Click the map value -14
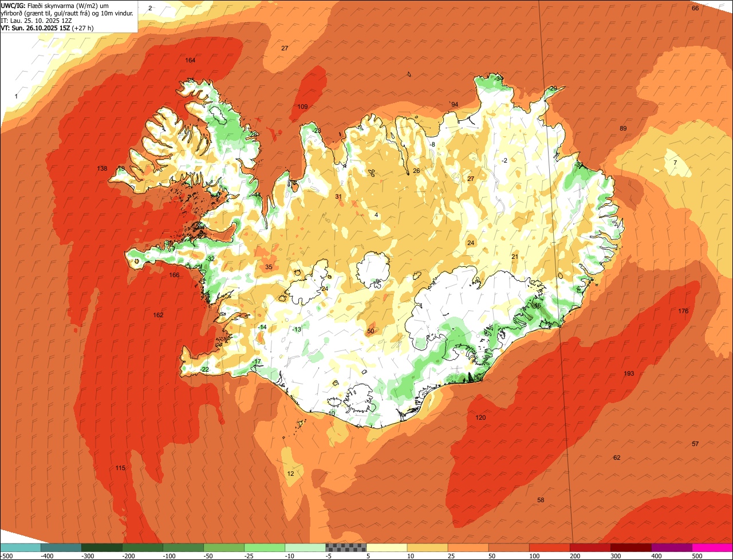 (262, 328)
